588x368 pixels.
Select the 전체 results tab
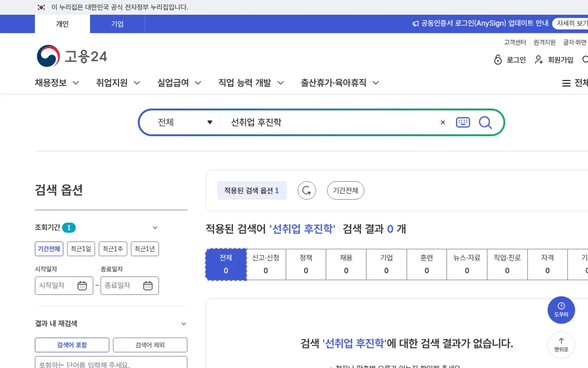tap(226, 264)
